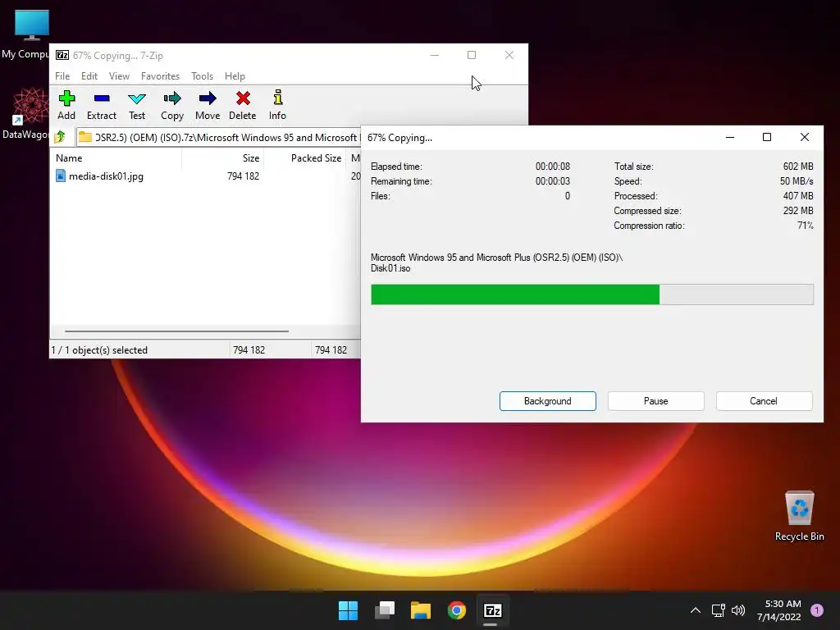Switch to 7-Zip taskbar icon
This screenshot has height=630, width=840.
[493, 610]
